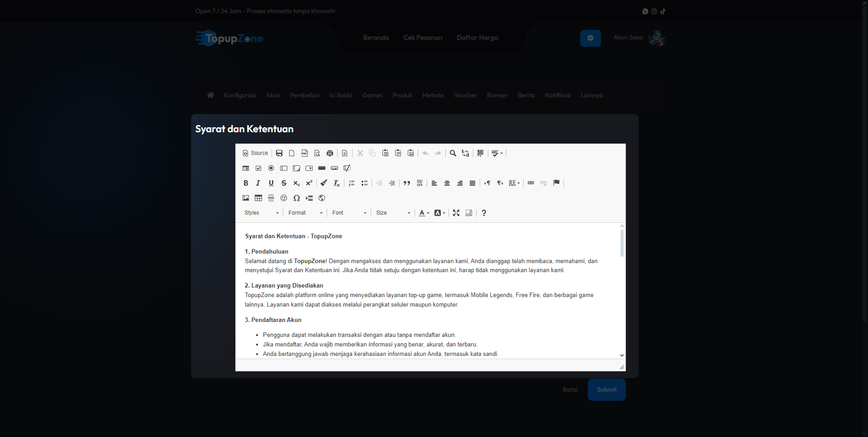868x437 pixels.
Task: Click the Save icon in editor toolbar
Action: 279,153
